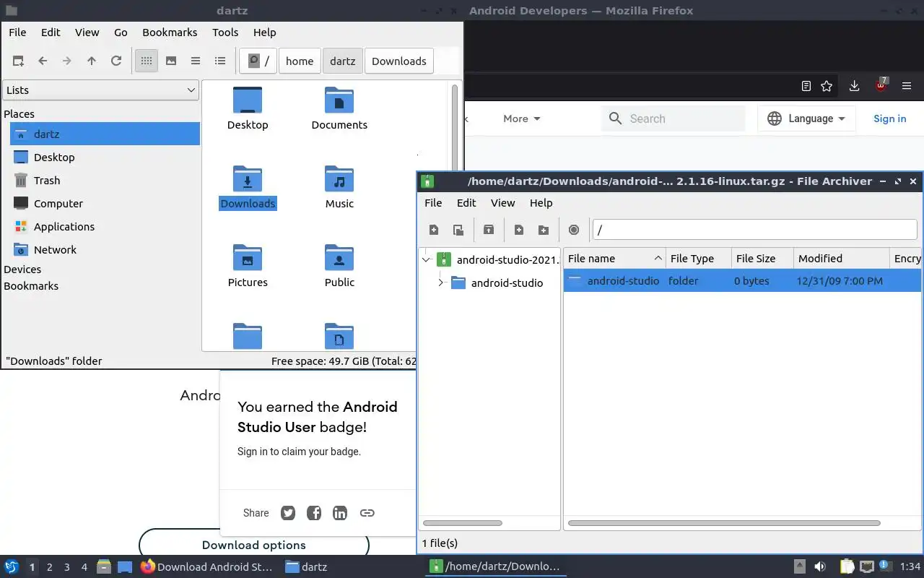
Task: Expand the android-studio folder in archive tree
Action: pos(440,283)
